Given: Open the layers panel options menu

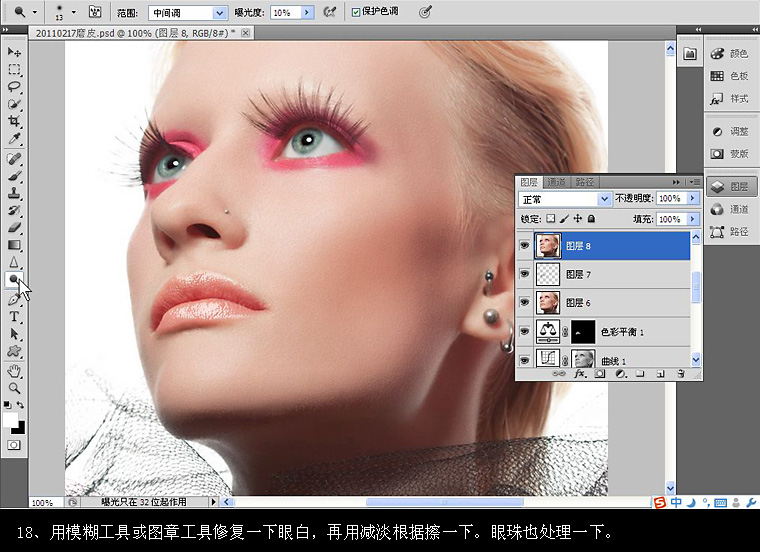Looking at the screenshot, I should [695, 182].
